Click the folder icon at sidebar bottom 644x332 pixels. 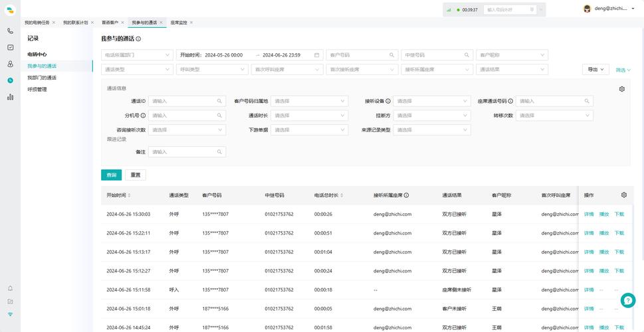tap(10, 301)
